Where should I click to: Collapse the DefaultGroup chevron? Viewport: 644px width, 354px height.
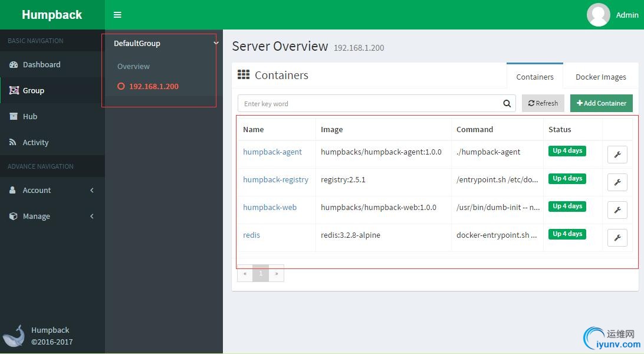click(x=216, y=43)
